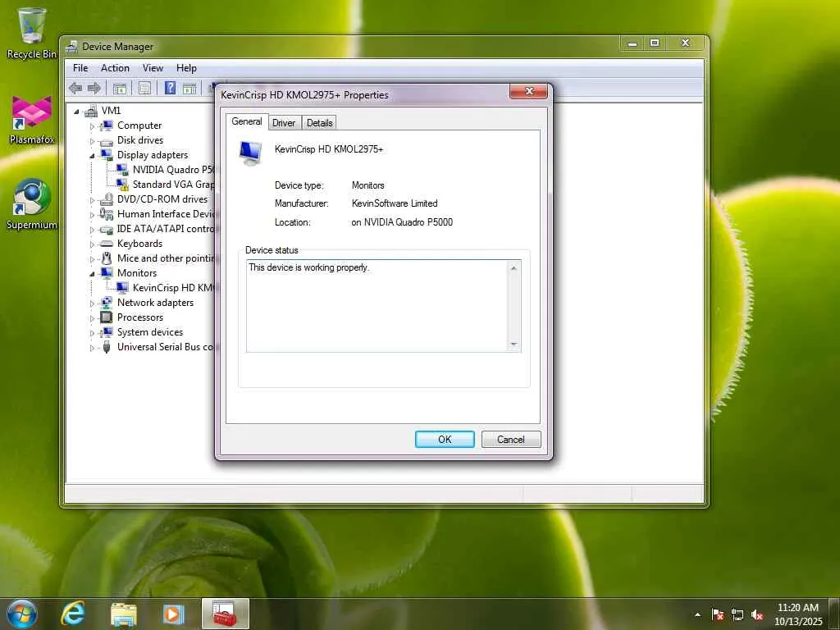Click the taskbar clock showing 11:20 AM
This screenshot has width=840, height=630.
[798, 614]
